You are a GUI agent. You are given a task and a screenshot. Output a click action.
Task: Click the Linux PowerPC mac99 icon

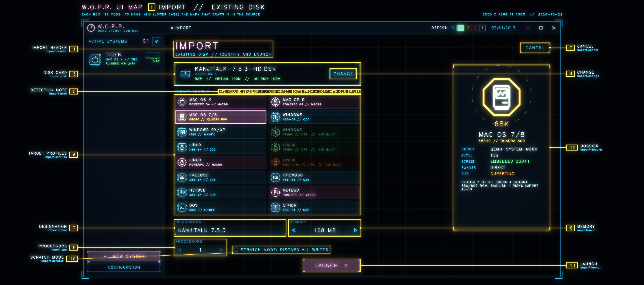pyautogui.click(x=182, y=162)
